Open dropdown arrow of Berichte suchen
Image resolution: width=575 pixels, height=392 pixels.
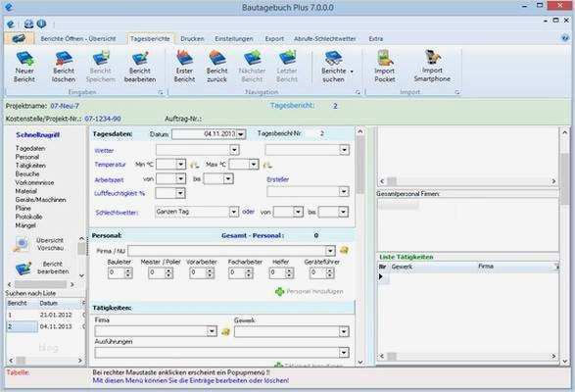pyautogui.click(x=352, y=72)
